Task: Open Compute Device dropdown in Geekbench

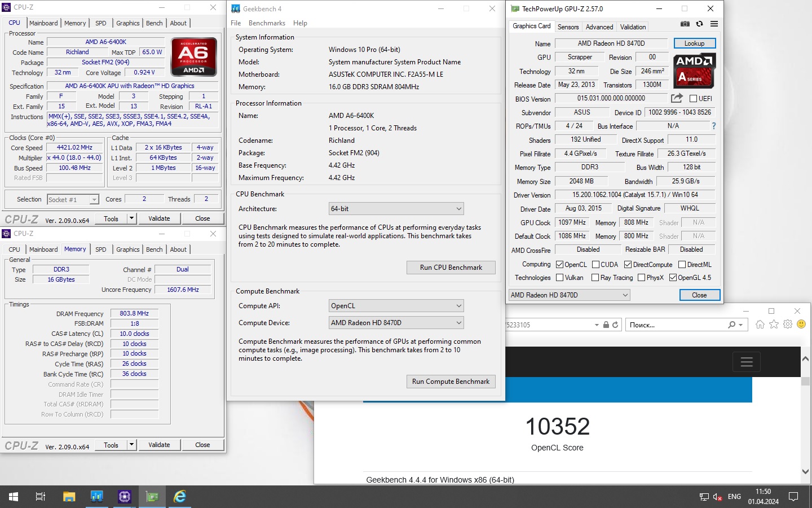Action: point(396,323)
